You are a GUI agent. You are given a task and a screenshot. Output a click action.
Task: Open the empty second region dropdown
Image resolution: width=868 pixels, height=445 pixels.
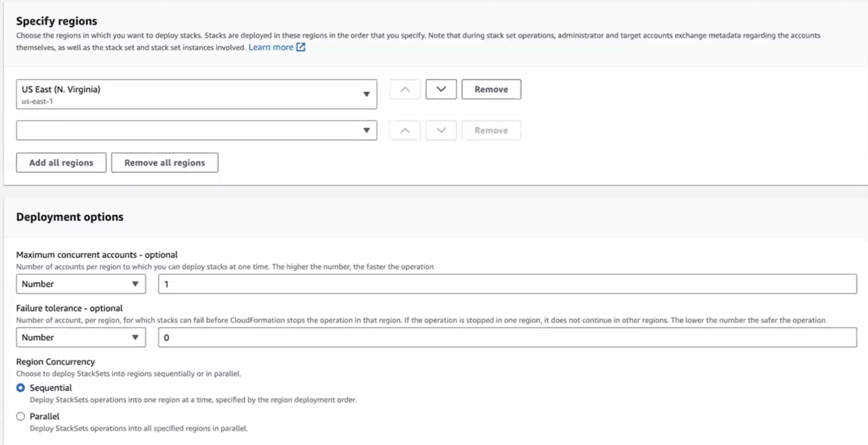pyautogui.click(x=196, y=130)
